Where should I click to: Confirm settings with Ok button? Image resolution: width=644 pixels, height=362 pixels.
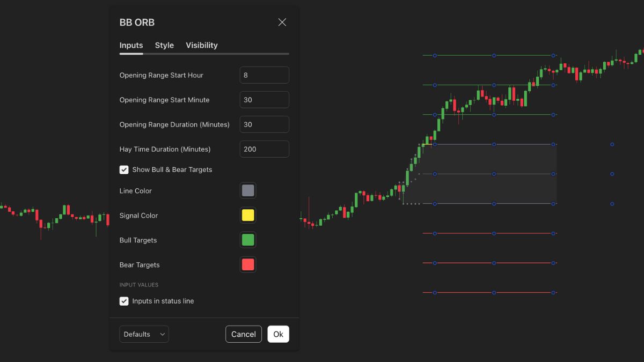click(278, 334)
